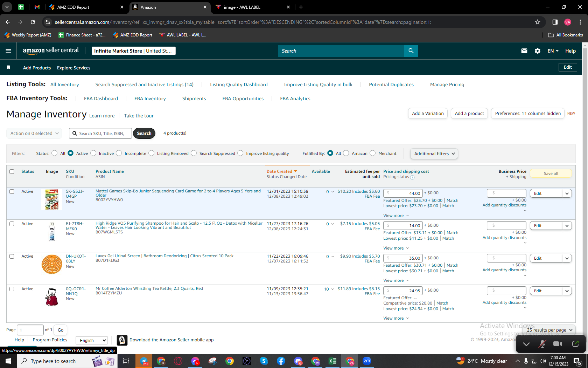
Task: Click the Pricing status info icon
Action: 412,177
